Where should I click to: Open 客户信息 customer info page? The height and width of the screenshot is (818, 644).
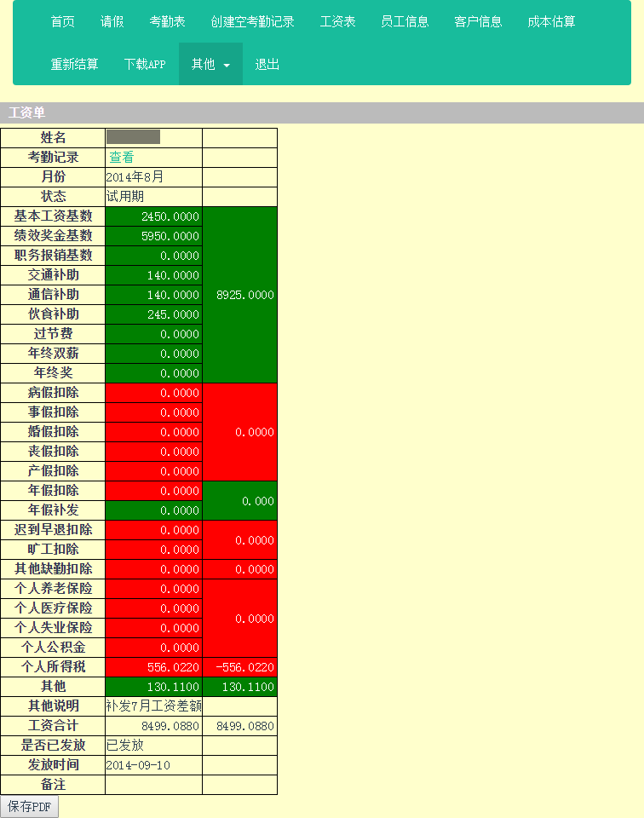[478, 21]
